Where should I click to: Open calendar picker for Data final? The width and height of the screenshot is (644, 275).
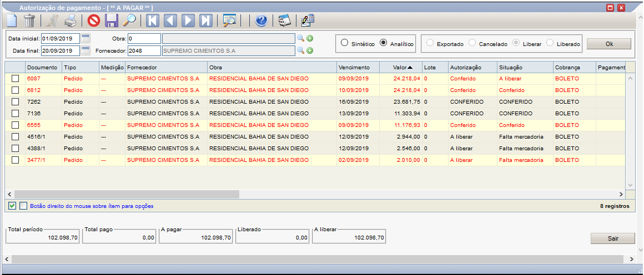pyautogui.click(x=85, y=50)
